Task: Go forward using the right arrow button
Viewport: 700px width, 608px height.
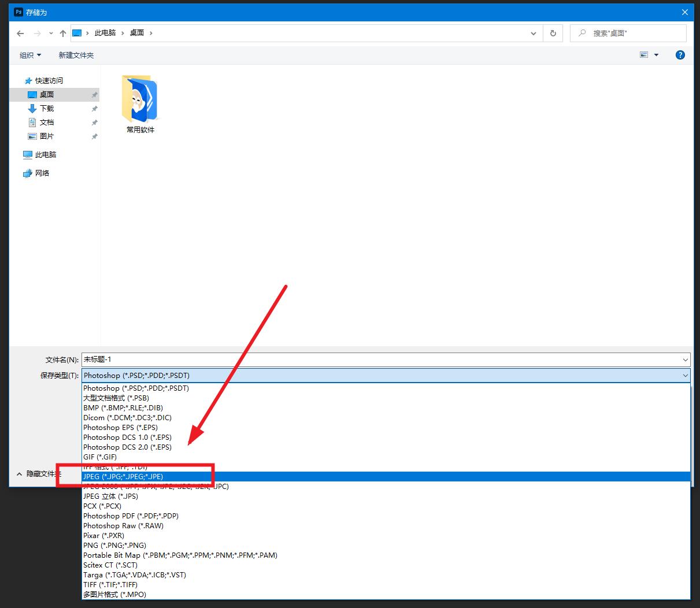Action: click(x=38, y=34)
